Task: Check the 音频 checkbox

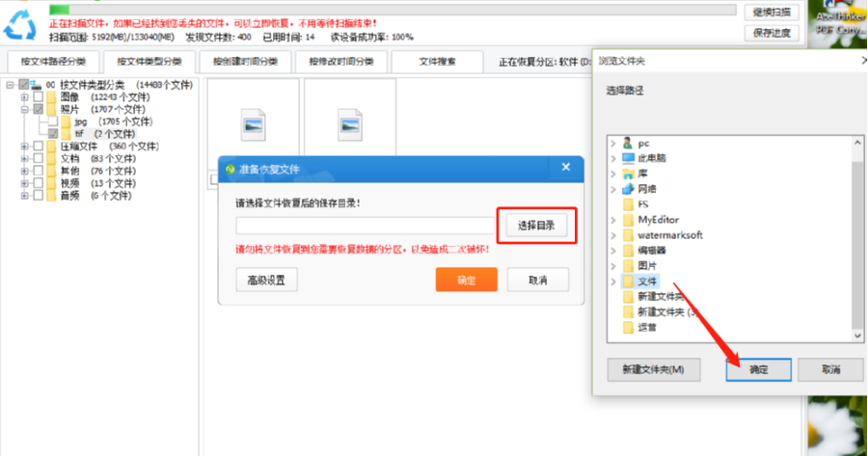Action: [39, 196]
